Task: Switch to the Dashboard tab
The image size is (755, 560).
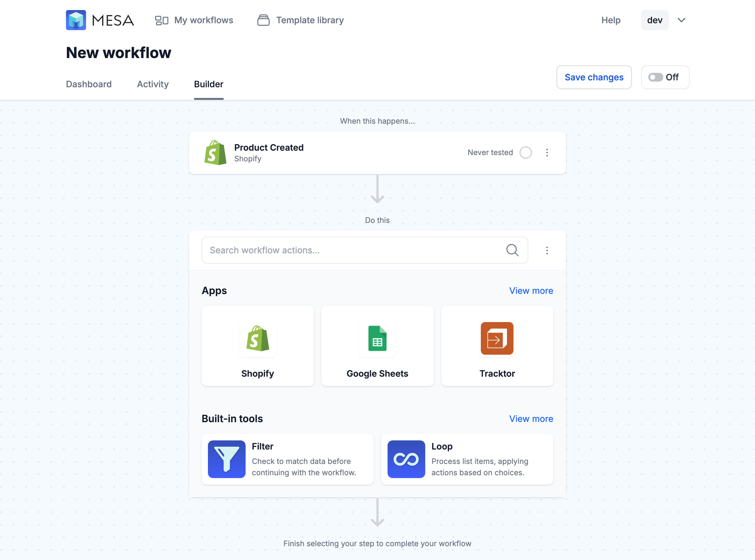Action: pyautogui.click(x=88, y=83)
